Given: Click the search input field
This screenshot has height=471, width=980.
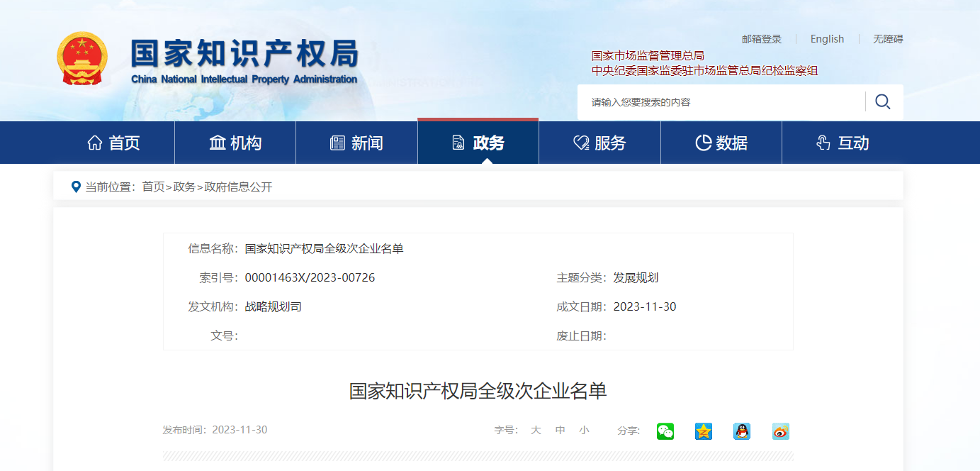Looking at the screenshot, I should tap(719, 102).
